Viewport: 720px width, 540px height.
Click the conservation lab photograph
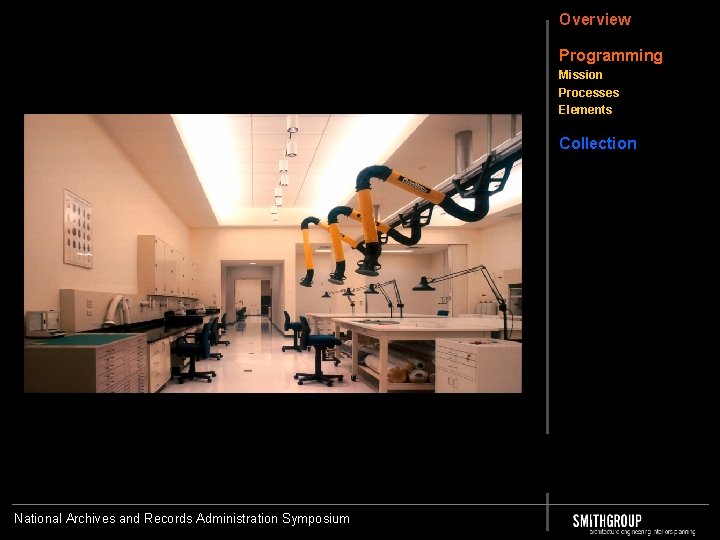[x=273, y=253]
